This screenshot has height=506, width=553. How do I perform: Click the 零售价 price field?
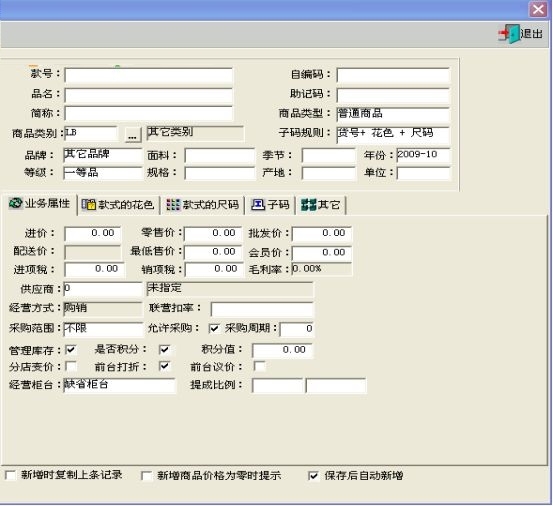pyautogui.click(x=213, y=233)
